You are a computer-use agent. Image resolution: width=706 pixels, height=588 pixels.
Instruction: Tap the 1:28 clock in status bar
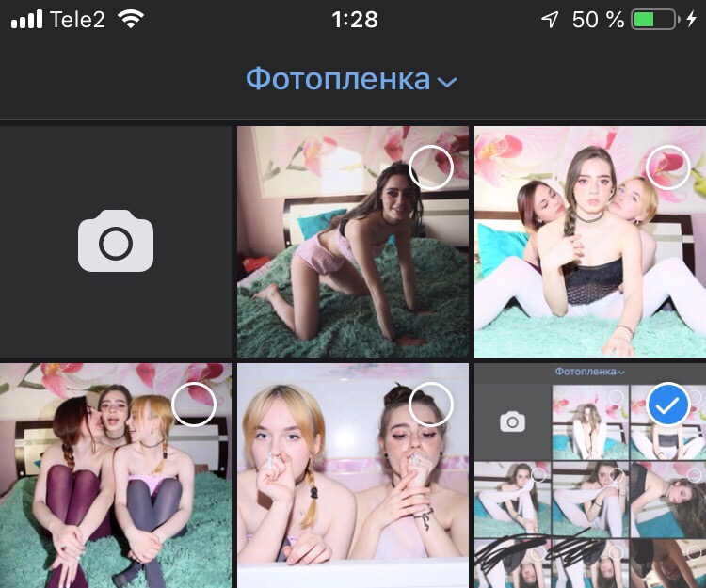pos(353,20)
